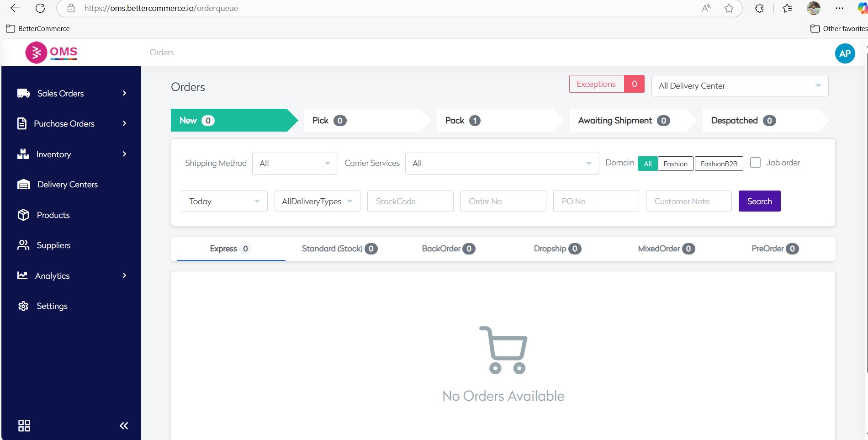Select the Fashion domain filter
The height and width of the screenshot is (440, 868).
click(x=675, y=164)
